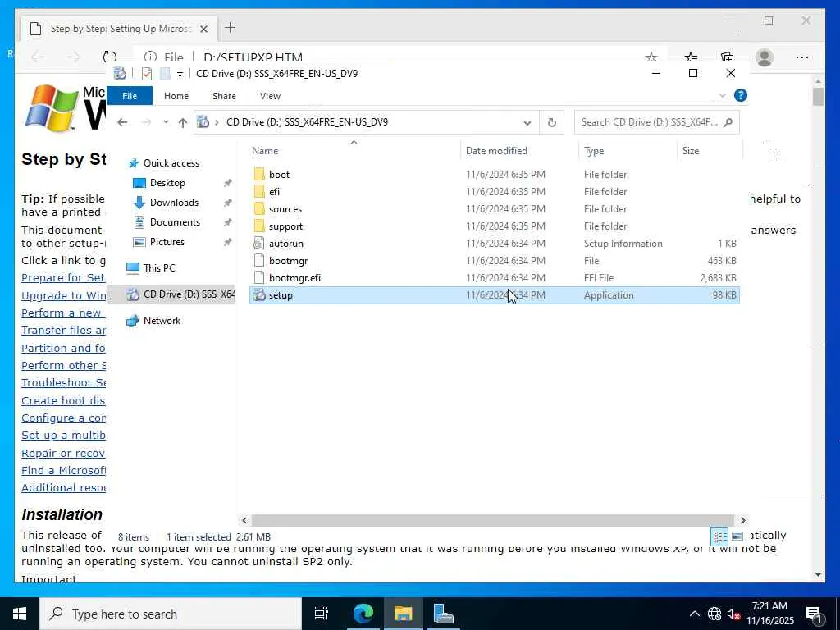The image size is (840, 630).
Task: Go up one folder level
Action: [183, 122]
